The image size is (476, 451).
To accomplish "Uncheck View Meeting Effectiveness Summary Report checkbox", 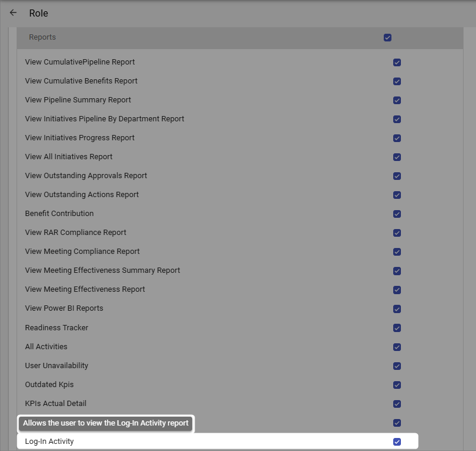I will click(397, 271).
